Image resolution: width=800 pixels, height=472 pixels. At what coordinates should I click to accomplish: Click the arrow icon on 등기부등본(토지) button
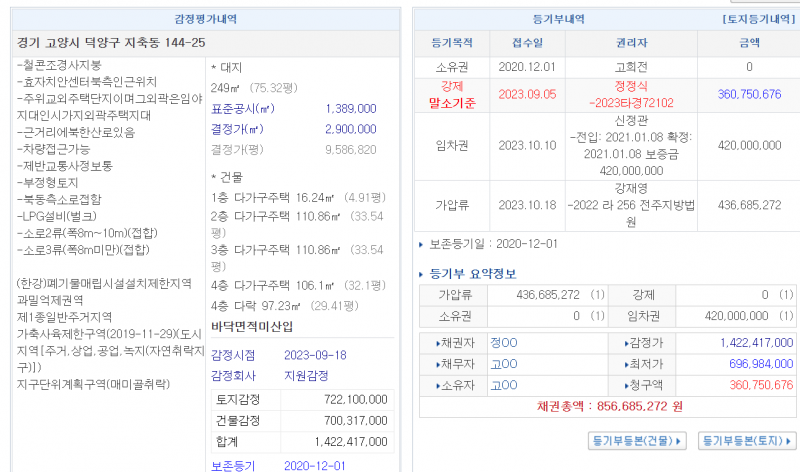789,440
